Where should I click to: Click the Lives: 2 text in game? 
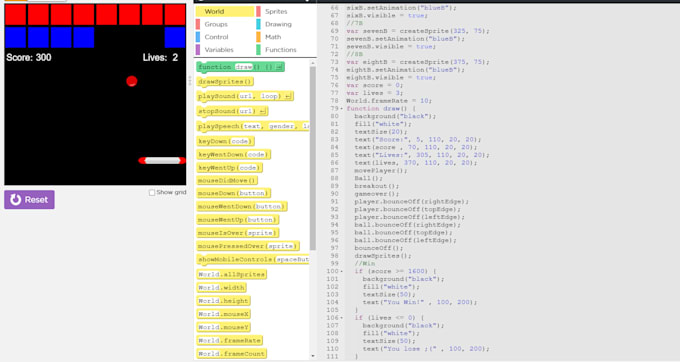point(160,58)
